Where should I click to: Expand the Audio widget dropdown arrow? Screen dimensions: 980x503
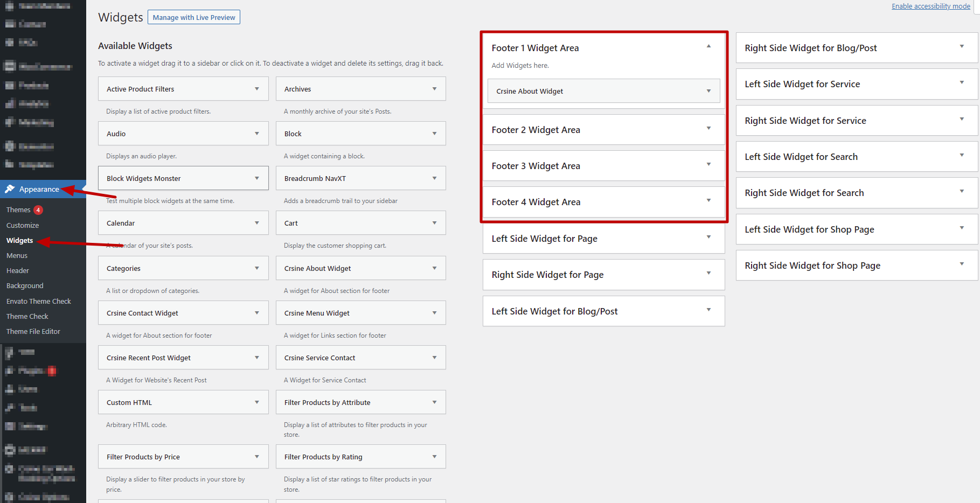(257, 134)
